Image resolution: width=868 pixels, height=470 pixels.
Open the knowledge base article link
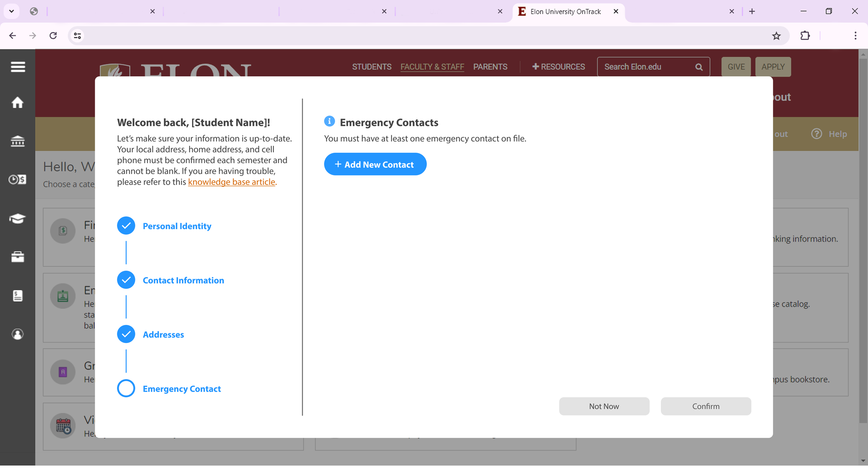(231, 182)
